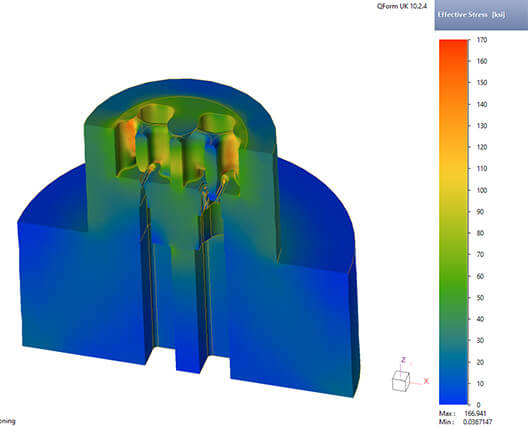This screenshot has height=426, width=528.
Task: Click the 0 tick label on the legend
Action: [x=478, y=405]
